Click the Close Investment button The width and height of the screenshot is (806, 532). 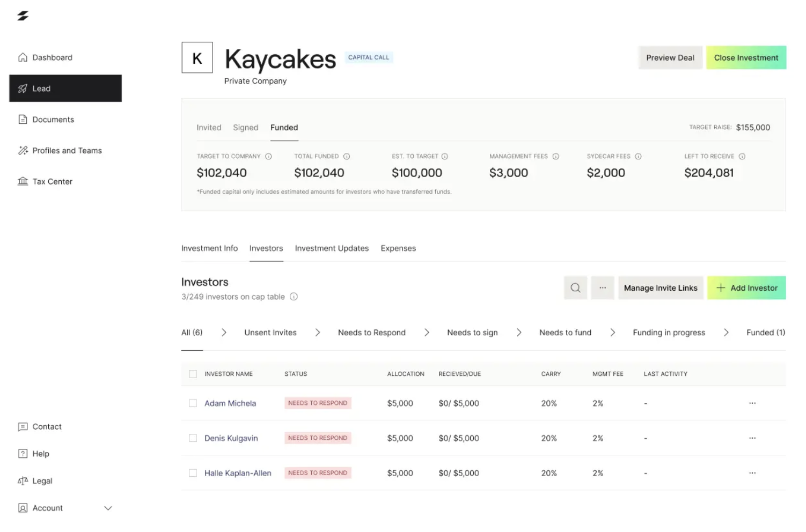pos(746,58)
